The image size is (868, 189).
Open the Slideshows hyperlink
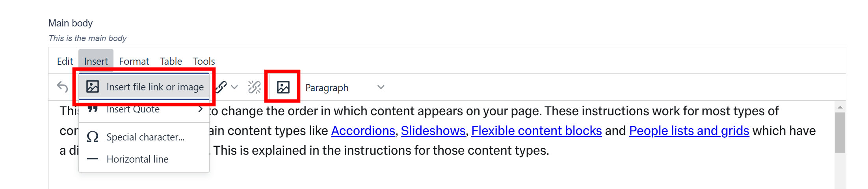(433, 131)
